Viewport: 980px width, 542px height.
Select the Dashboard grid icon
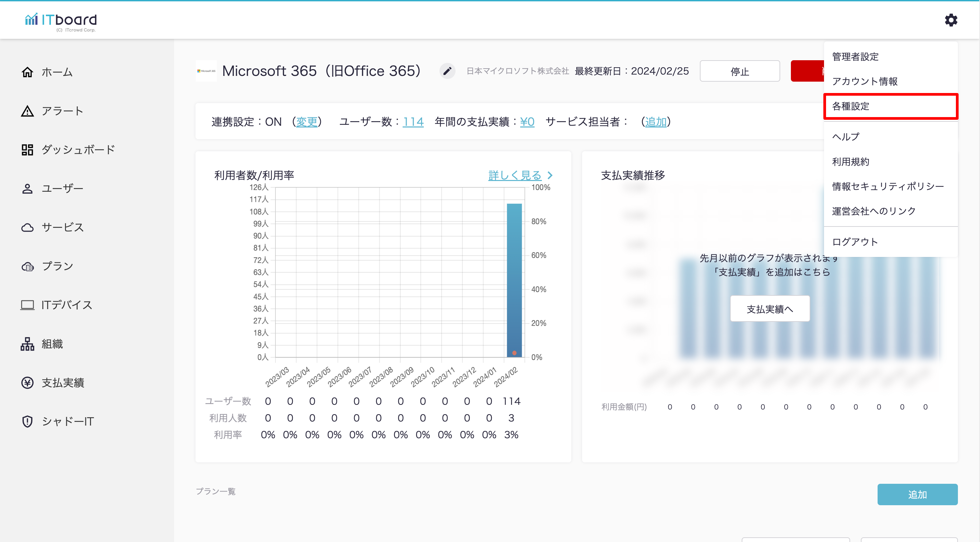(x=27, y=150)
